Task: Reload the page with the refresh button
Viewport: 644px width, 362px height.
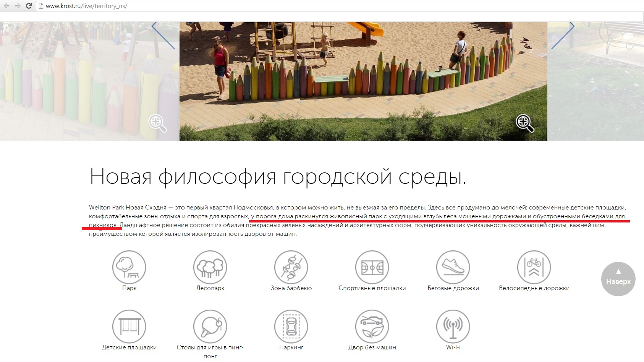Action: (x=29, y=6)
